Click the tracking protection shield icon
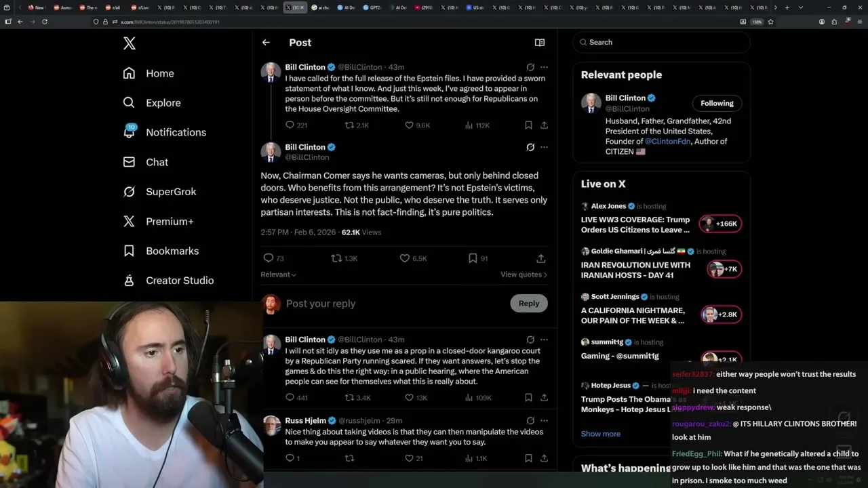 (96, 22)
